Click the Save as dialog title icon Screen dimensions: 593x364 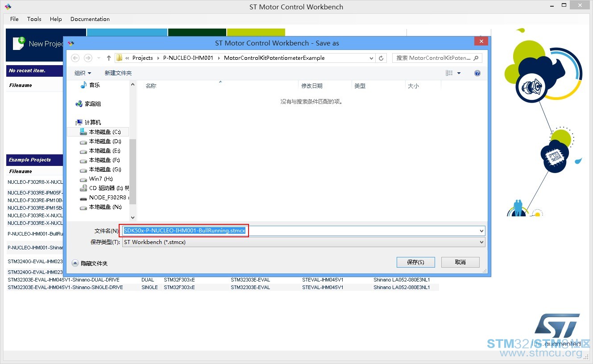(70, 43)
